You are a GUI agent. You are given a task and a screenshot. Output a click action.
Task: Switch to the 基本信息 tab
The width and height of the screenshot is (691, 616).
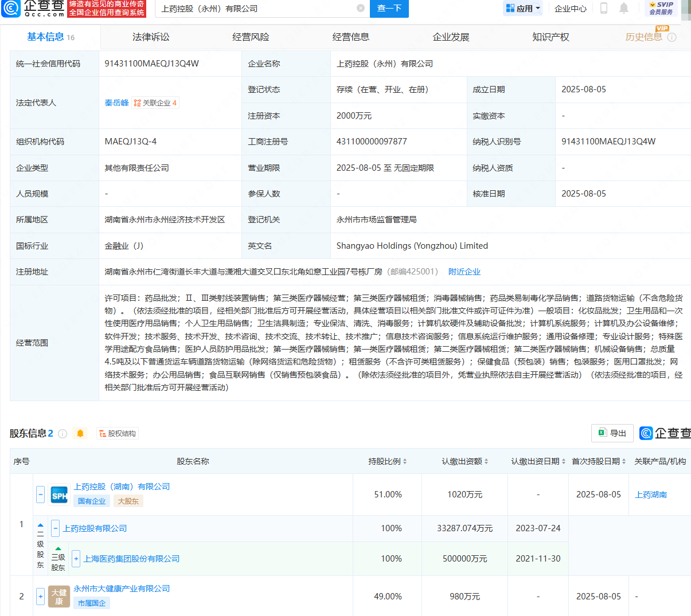tap(50, 37)
